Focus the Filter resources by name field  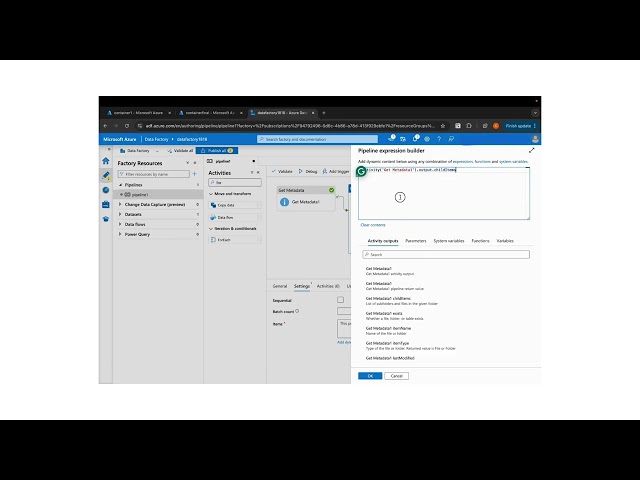153,174
